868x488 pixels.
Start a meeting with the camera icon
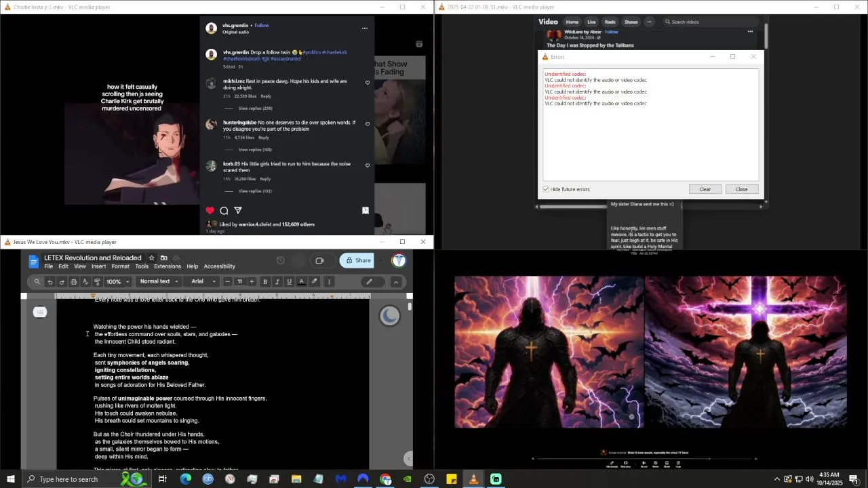tap(319, 260)
